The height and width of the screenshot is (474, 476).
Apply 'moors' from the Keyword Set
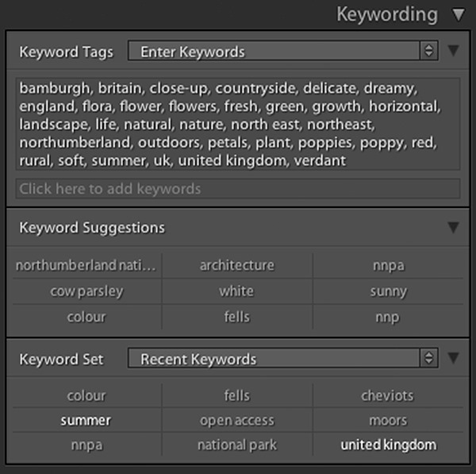click(388, 420)
